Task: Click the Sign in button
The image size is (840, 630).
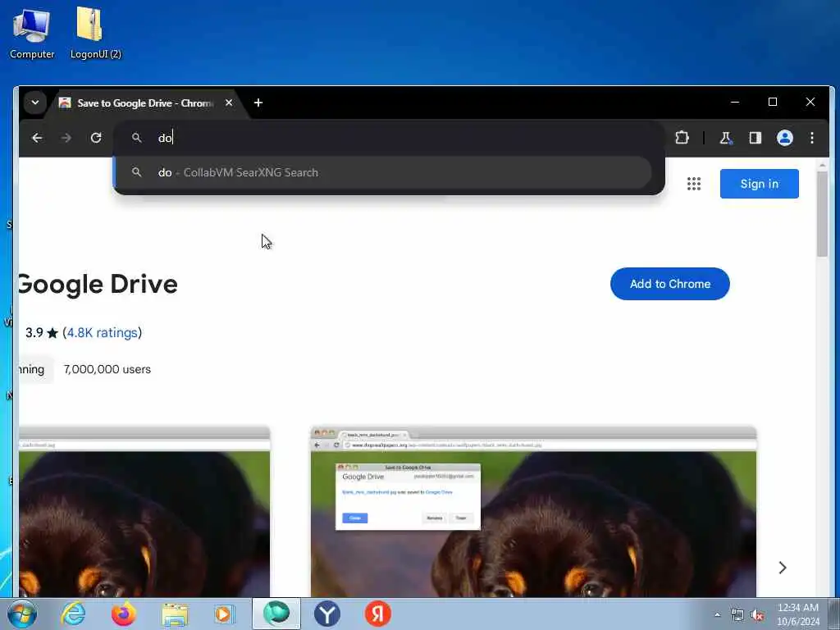Action: [759, 184]
